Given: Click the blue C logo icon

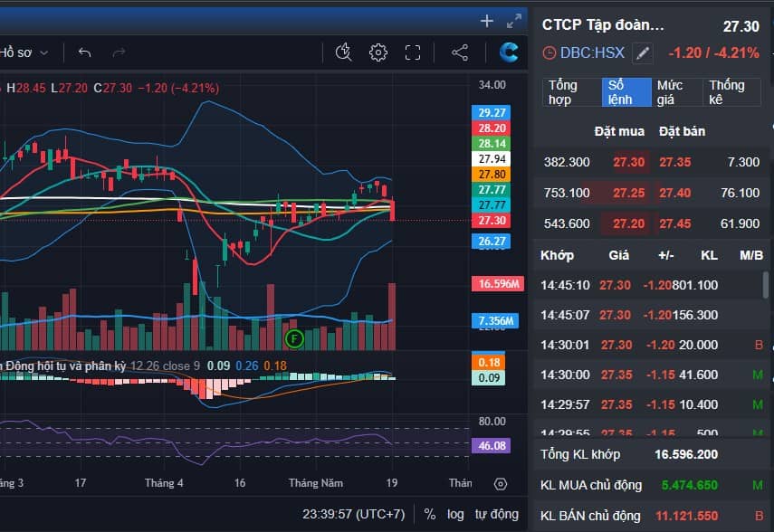Looking at the screenshot, I should click(508, 52).
